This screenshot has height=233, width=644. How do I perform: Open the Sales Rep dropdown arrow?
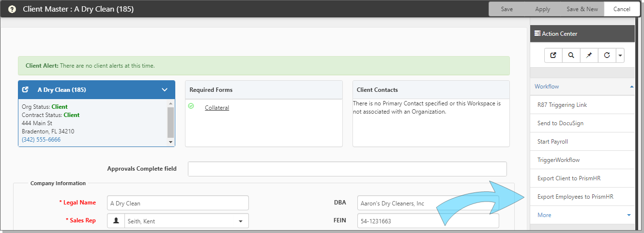241,221
